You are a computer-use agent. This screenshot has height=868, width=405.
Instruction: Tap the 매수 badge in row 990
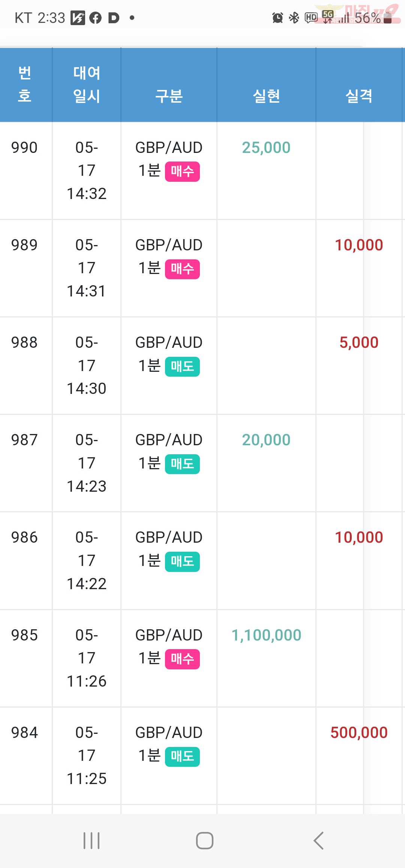(182, 172)
